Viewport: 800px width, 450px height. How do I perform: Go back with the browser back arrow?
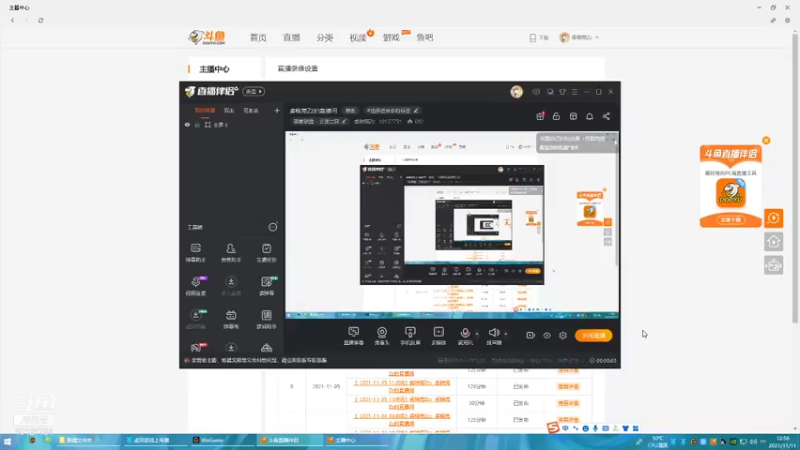(x=12, y=20)
